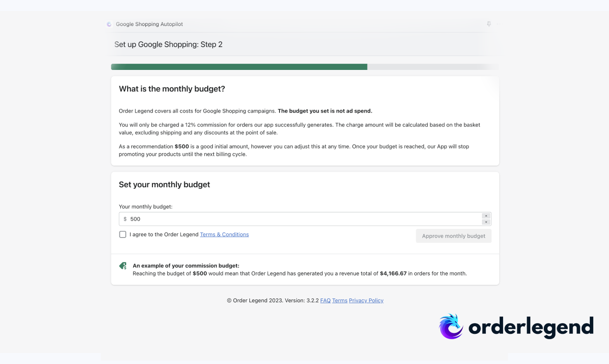
Task: Click the '© Order Legend 2023. Version: 3.2.2' text
Action: (273, 301)
